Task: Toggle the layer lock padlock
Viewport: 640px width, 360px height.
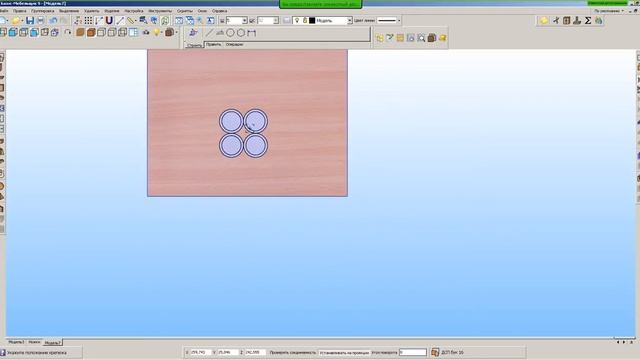Action: [x=304, y=20]
